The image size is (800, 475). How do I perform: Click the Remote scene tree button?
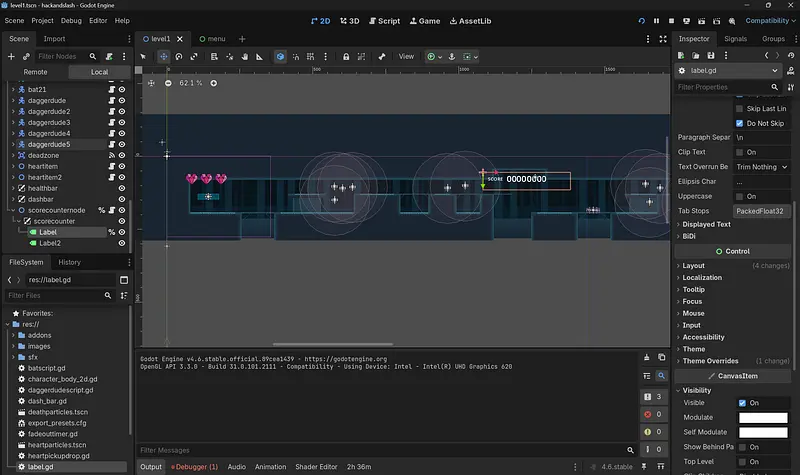[x=35, y=72]
